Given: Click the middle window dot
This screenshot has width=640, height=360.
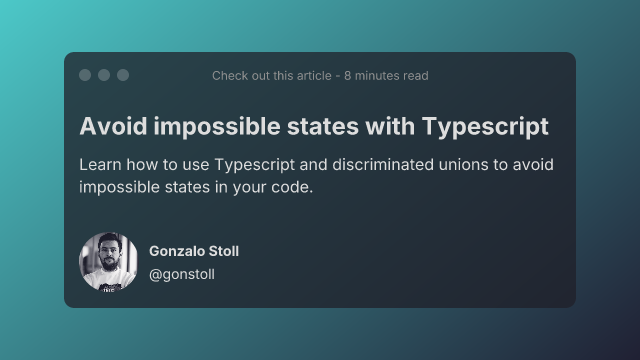Looking at the screenshot, I should pos(104,75).
